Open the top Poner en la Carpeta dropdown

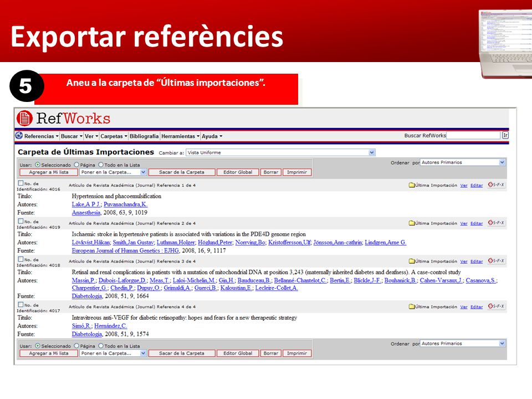pos(113,172)
